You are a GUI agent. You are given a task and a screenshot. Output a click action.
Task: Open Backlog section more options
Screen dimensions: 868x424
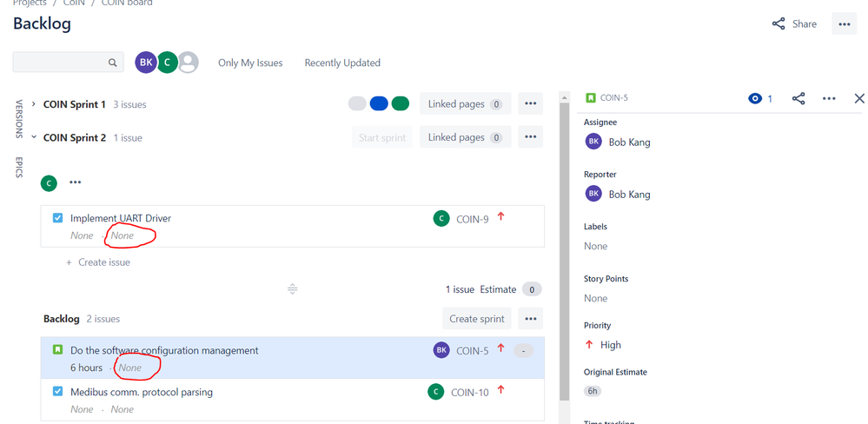pyautogui.click(x=530, y=319)
